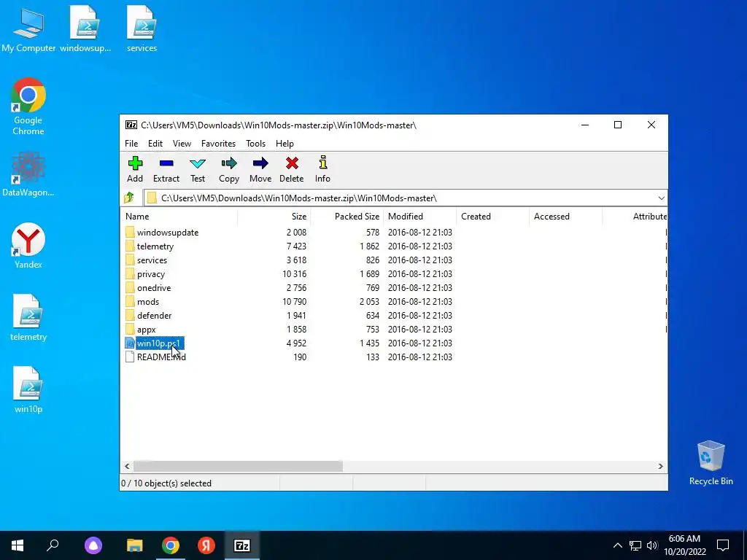Viewport: 747px width, 560px height.
Task: Select win10p script on desktop
Action: coord(28,389)
